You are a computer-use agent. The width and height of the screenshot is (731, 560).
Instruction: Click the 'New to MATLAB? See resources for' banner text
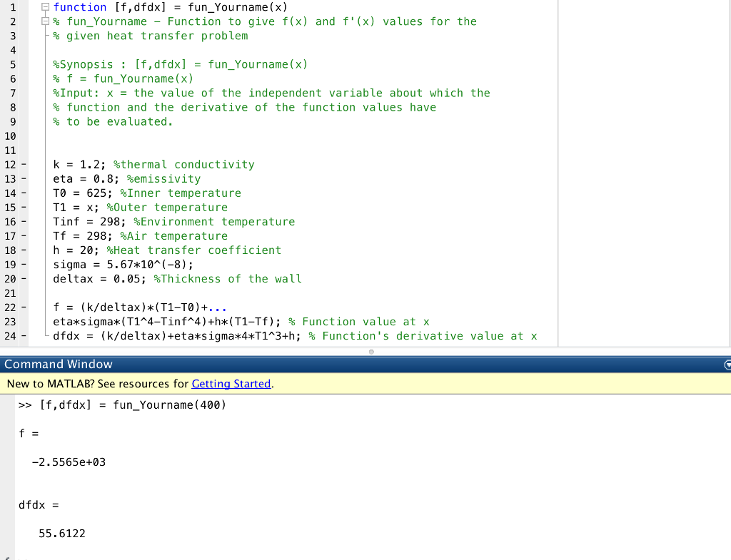(x=98, y=384)
